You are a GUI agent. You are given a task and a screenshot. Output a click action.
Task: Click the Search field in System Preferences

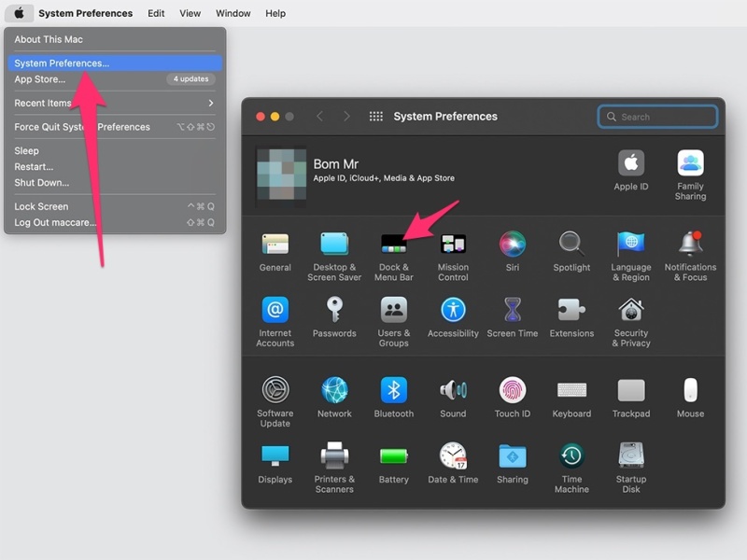(665, 117)
